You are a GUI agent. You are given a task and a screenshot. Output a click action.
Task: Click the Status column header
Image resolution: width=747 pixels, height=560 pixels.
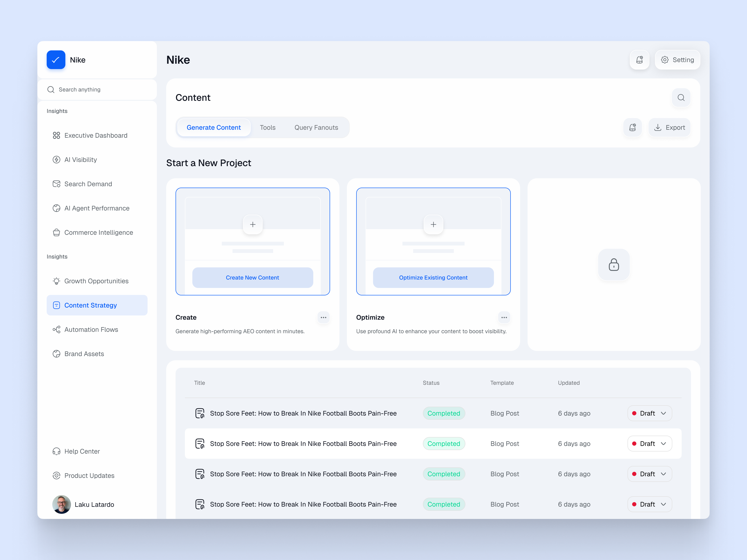[431, 383]
